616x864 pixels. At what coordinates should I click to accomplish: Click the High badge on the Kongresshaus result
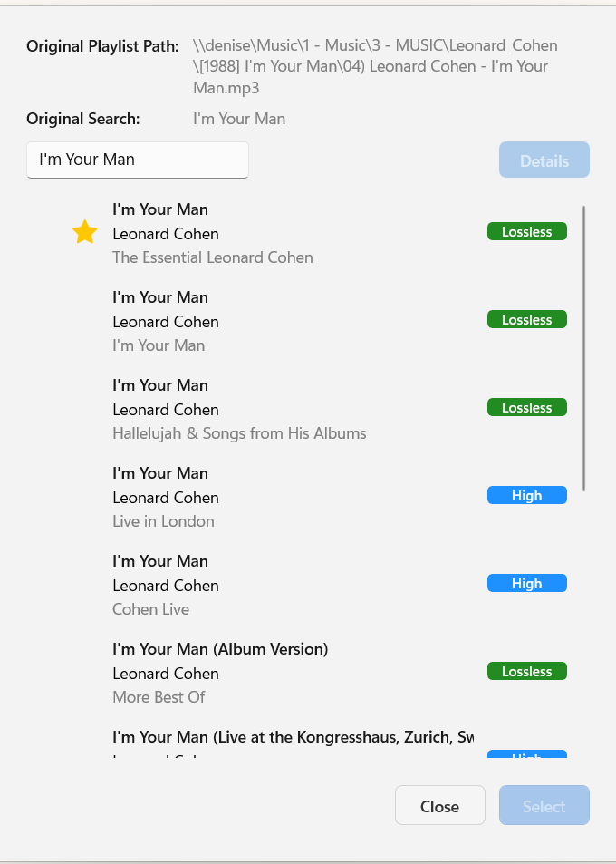[x=526, y=755]
